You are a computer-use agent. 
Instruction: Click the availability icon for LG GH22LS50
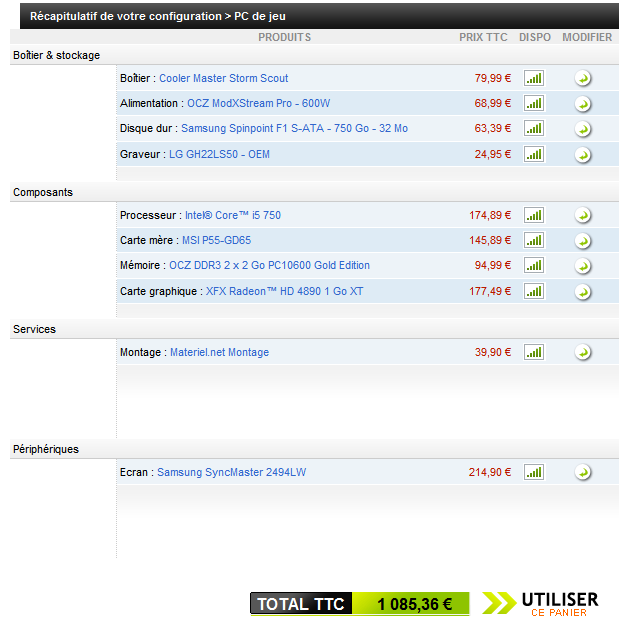click(x=534, y=155)
